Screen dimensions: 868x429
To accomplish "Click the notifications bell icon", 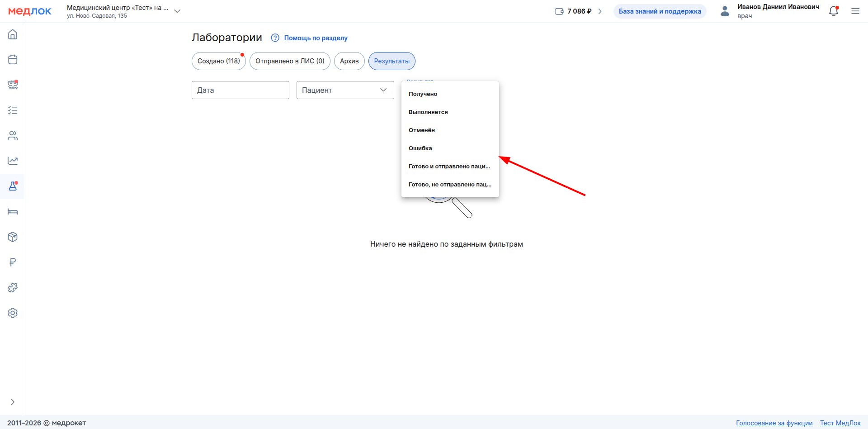I will (834, 11).
